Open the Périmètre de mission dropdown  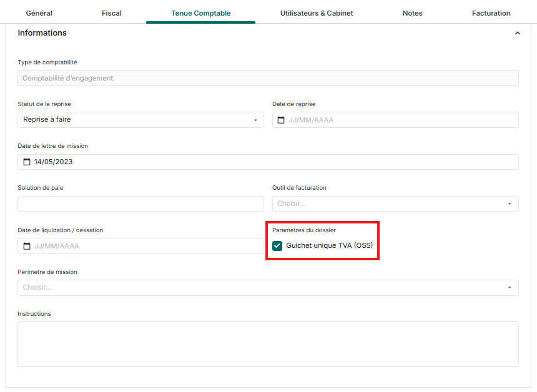268,288
